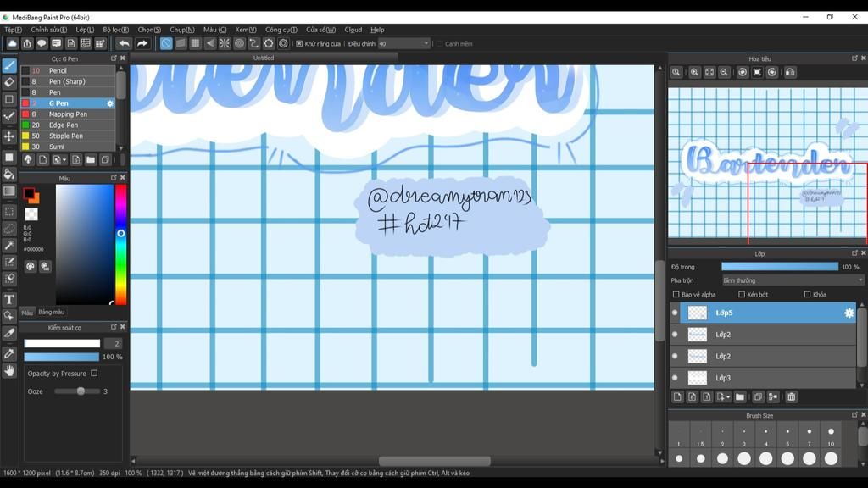Image resolution: width=868 pixels, height=488 pixels.
Task: Click the rainbow hue slider bar
Action: tap(120, 245)
